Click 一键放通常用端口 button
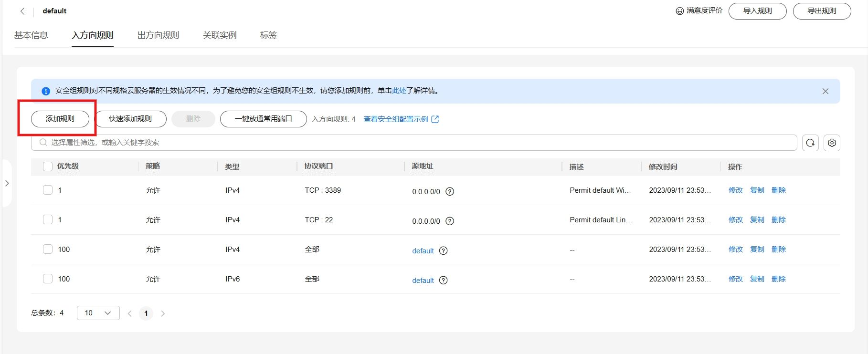This screenshot has width=868, height=354. pos(264,119)
